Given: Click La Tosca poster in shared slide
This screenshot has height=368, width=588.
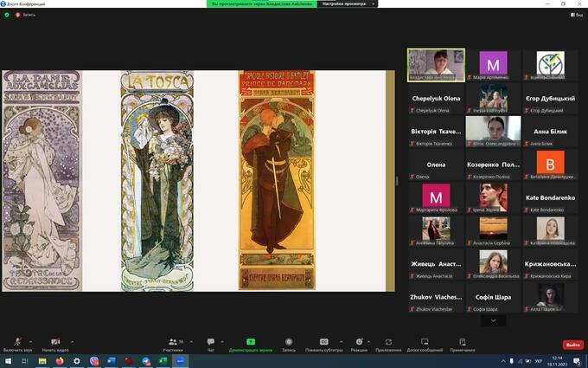Looking at the screenshot, I should point(157,181).
